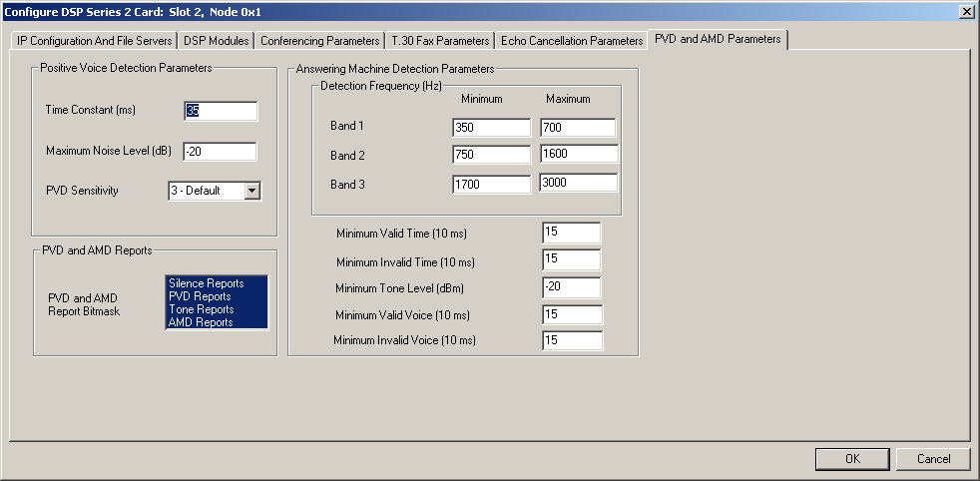Viewport: 980px width, 481px height.
Task: Switch to IP Configuration And File Servers tab
Action: 95,41
